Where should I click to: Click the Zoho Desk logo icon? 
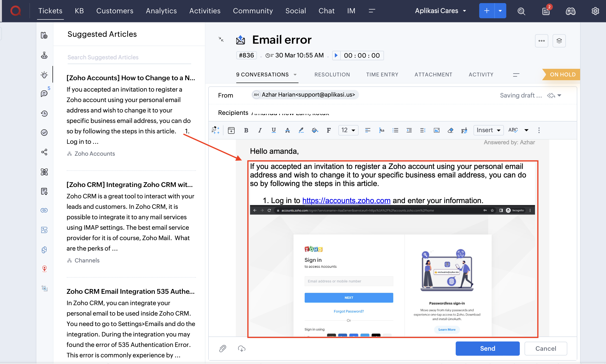point(15,11)
